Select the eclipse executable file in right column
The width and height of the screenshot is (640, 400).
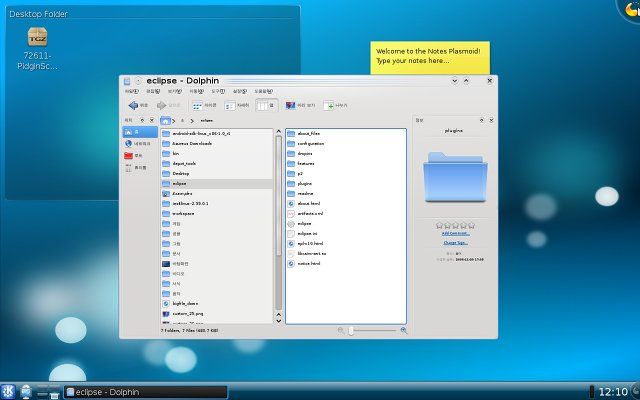click(299, 224)
